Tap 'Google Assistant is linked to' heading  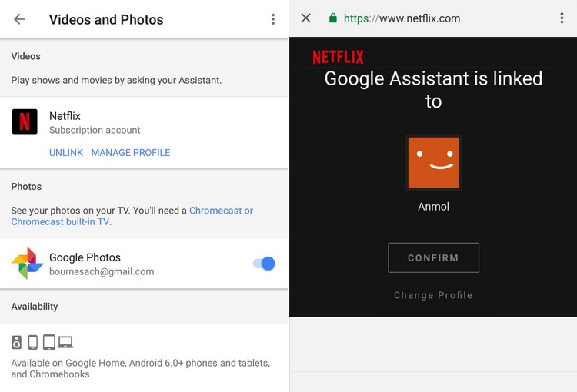[x=433, y=90]
